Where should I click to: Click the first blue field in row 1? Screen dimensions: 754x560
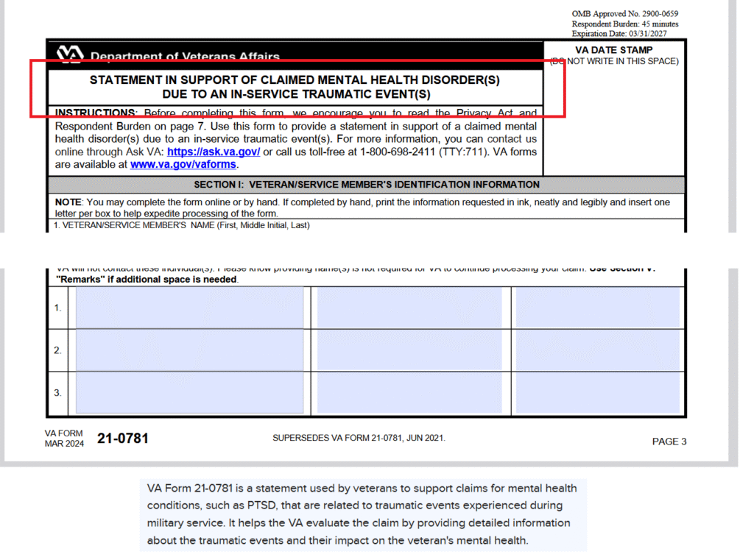[190, 308]
